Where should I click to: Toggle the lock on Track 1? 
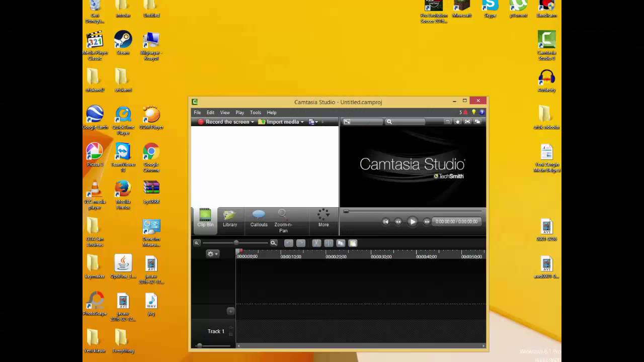[231, 334]
